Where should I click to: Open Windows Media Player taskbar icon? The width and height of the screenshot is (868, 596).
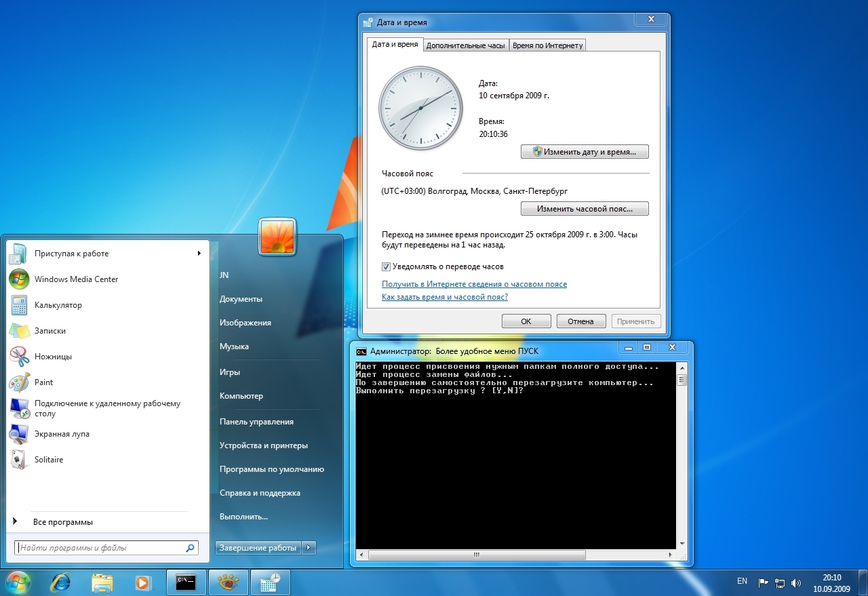pyautogui.click(x=142, y=582)
